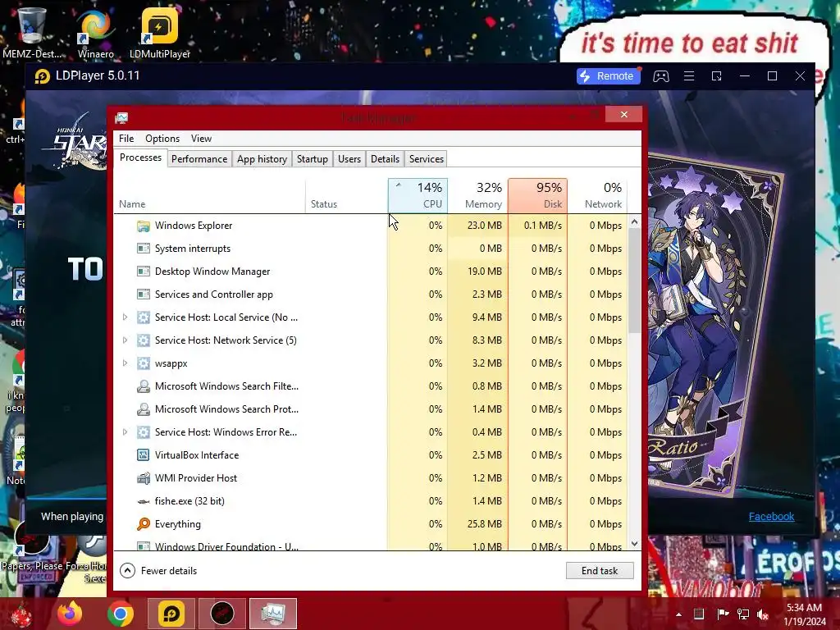The height and width of the screenshot is (630, 840).
Task: Sort by the Disk column header
Action: pyautogui.click(x=538, y=195)
